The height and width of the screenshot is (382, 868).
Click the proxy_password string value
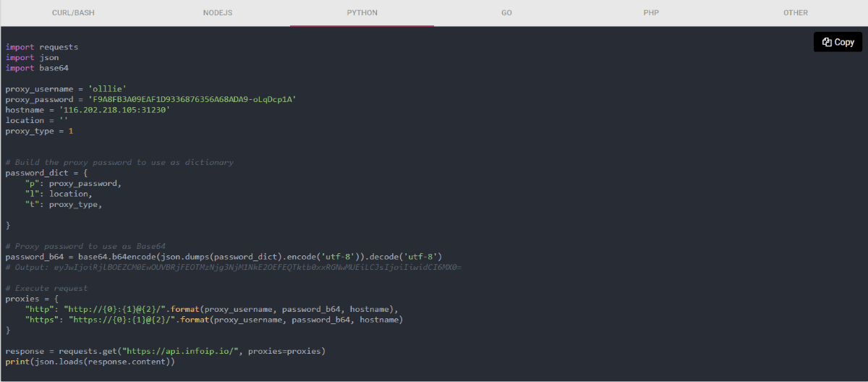[192, 99]
